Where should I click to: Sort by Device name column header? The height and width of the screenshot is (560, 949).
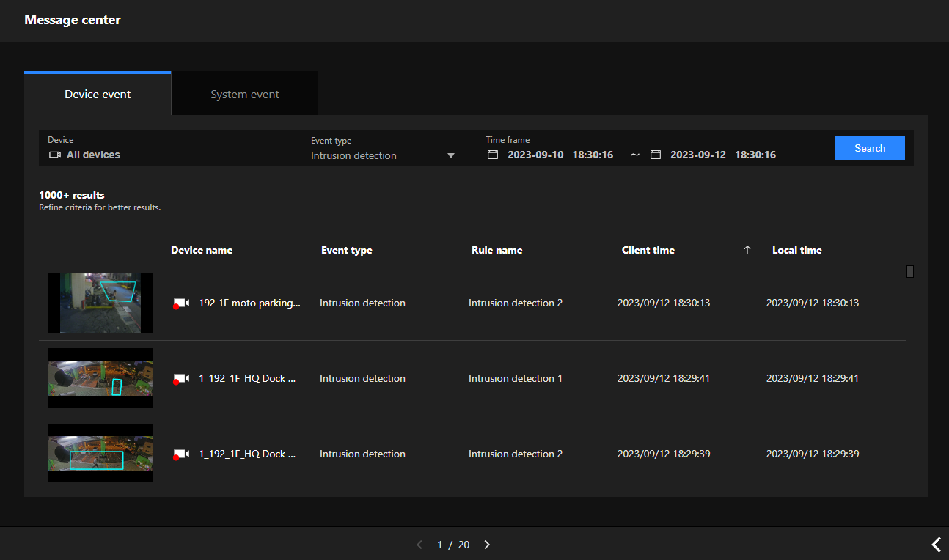tap(202, 250)
